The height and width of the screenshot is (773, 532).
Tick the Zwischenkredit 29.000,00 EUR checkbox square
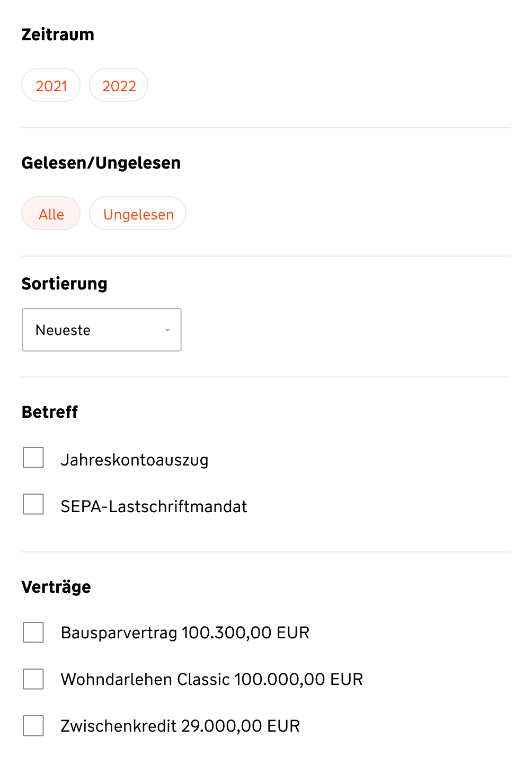33,726
